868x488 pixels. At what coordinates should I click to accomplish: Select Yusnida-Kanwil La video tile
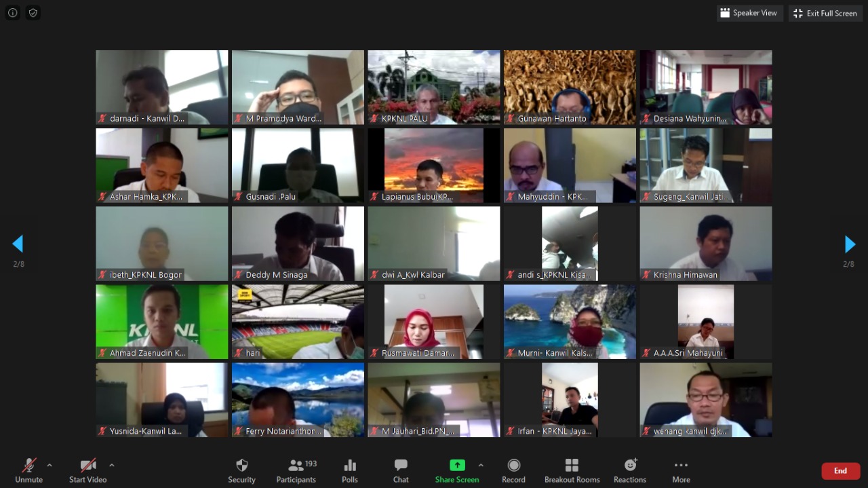[x=162, y=400]
